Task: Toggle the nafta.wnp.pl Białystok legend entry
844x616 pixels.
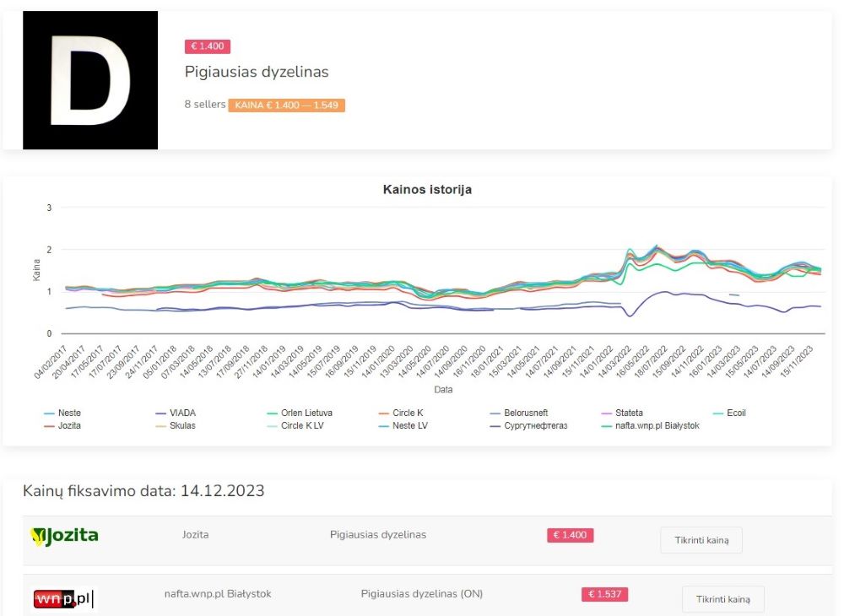Action: (x=650, y=425)
